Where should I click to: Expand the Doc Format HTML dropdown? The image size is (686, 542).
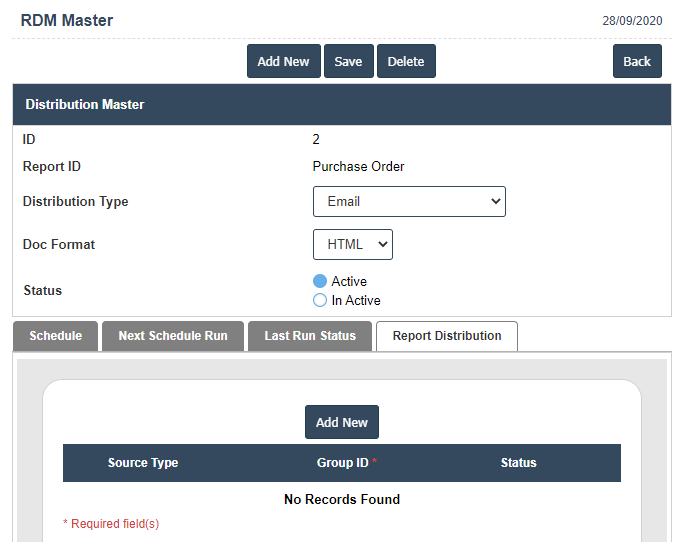pos(353,244)
